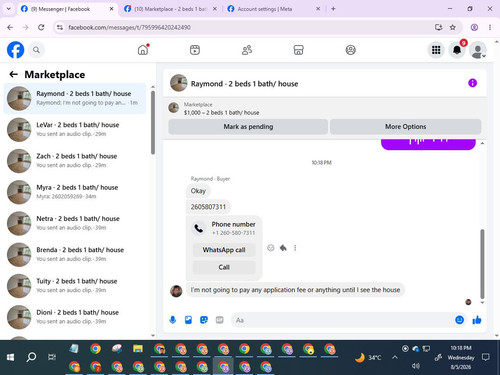React to the phone number message with emoji
The height and width of the screenshot is (375, 500).
click(x=271, y=248)
